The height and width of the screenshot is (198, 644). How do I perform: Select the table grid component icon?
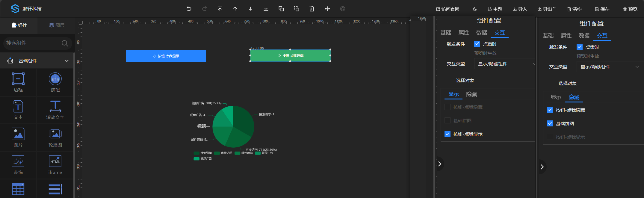coord(18,189)
